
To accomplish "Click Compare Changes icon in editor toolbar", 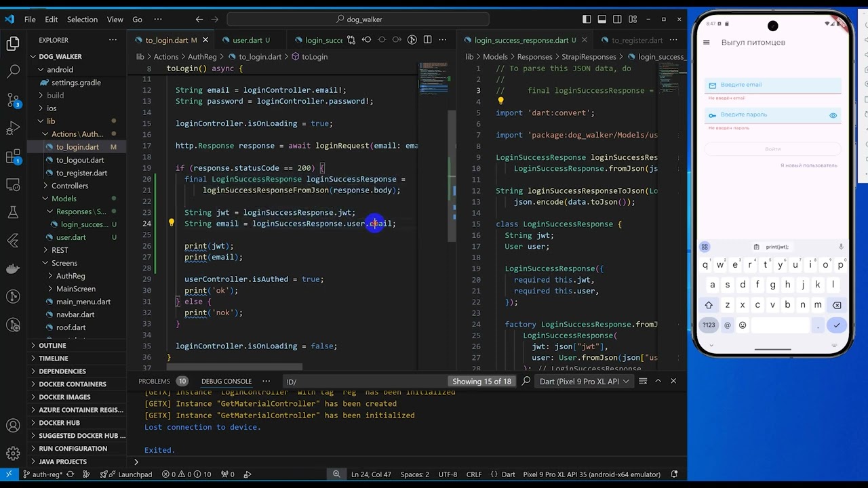I will [x=351, y=40].
